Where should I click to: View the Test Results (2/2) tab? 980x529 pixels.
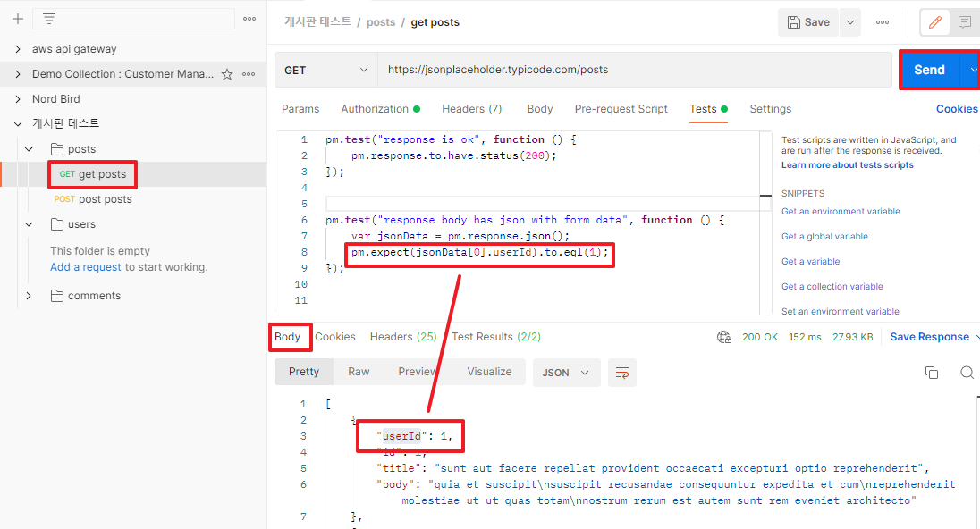[x=496, y=337]
